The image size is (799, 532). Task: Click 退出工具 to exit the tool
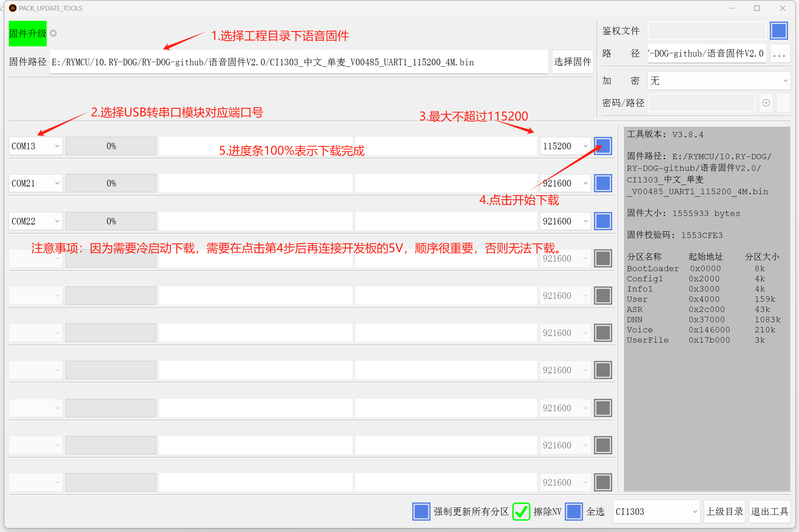point(770,512)
